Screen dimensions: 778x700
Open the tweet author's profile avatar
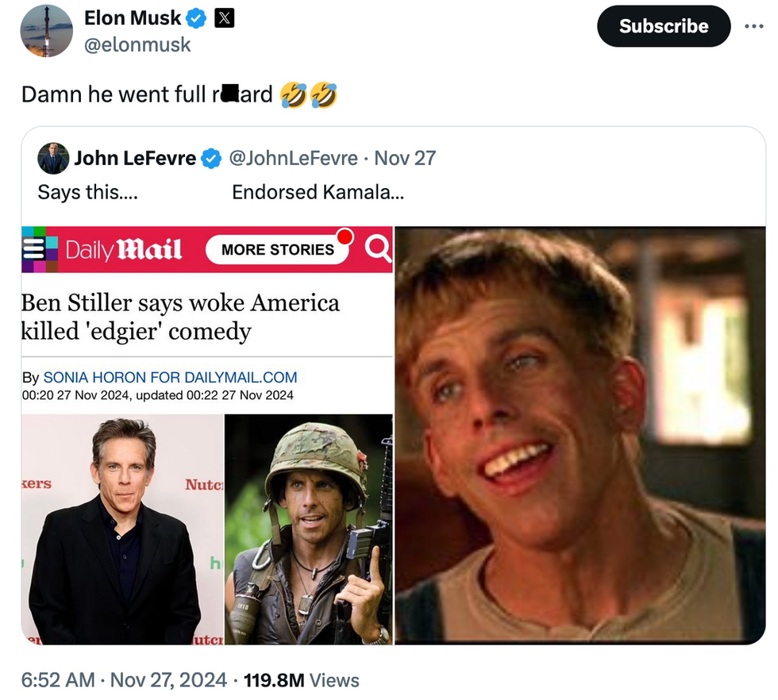tap(46, 31)
